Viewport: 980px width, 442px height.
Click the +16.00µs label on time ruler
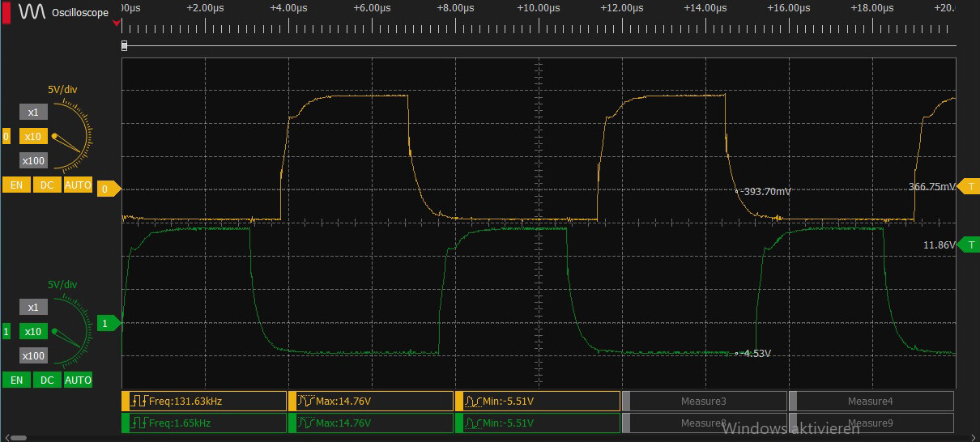[x=789, y=8]
